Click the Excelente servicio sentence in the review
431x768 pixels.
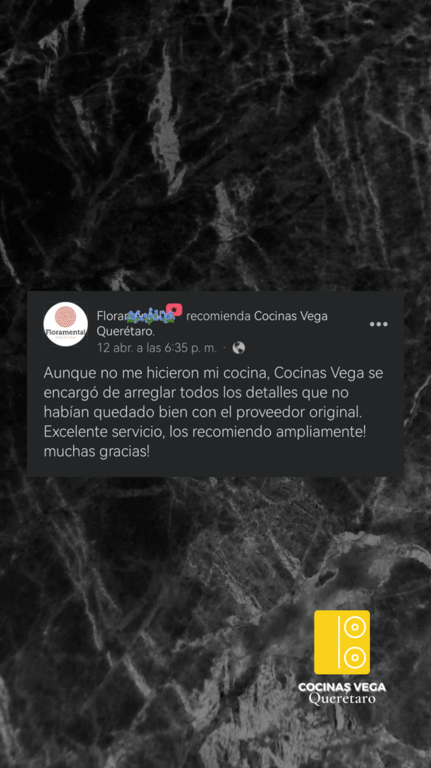[205, 432]
